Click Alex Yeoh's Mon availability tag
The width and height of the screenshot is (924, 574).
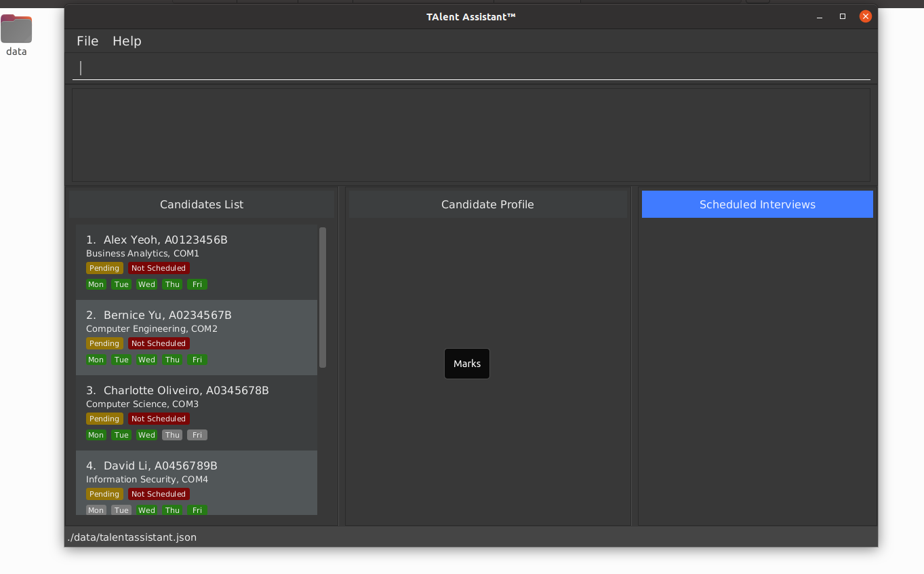pos(96,284)
